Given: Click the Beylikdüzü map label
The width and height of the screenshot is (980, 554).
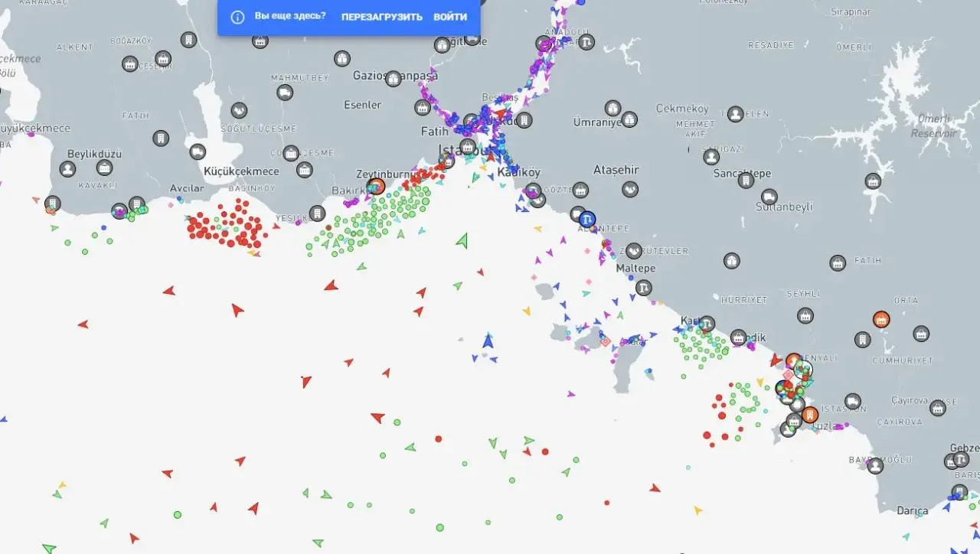Looking at the screenshot, I should point(95,154).
